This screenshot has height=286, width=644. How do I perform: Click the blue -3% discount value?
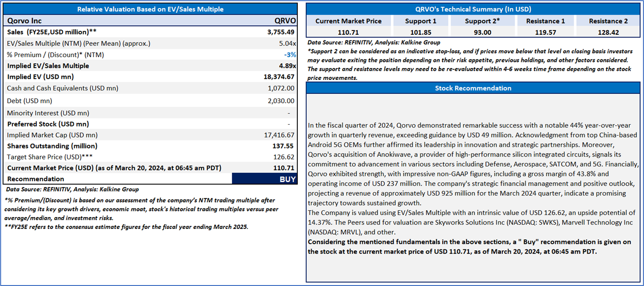pyautogui.click(x=290, y=55)
